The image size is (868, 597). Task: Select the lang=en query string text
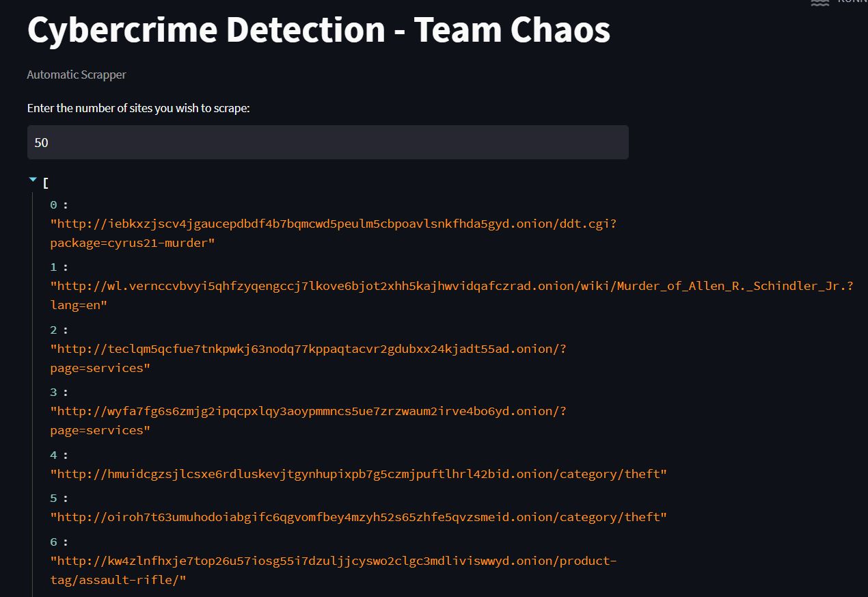pyautogui.click(x=75, y=304)
